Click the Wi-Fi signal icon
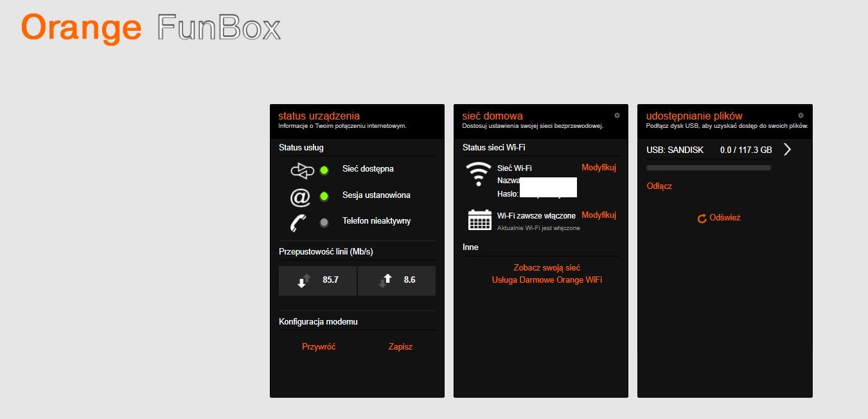The height and width of the screenshot is (419, 868). click(x=477, y=174)
